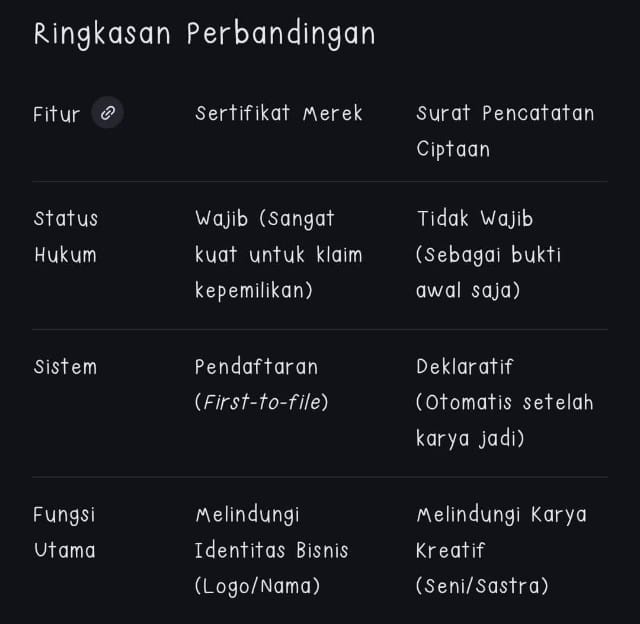
Task: Click the (Seni/Sastra) text
Action: pyautogui.click(x=482, y=586)
